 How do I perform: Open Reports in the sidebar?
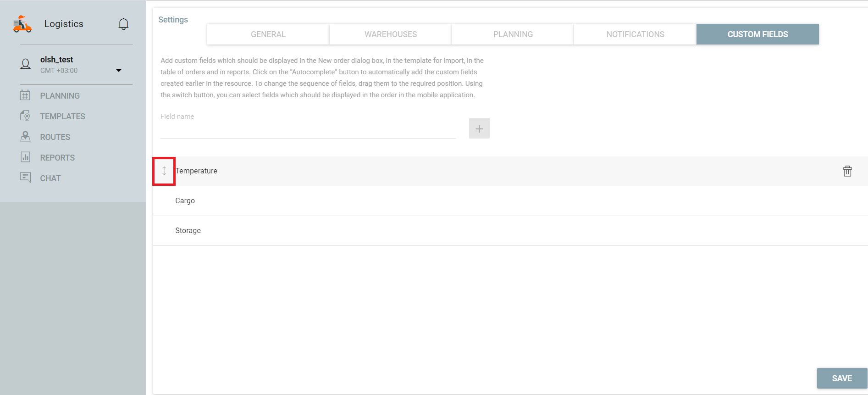[x=57, y=158]
